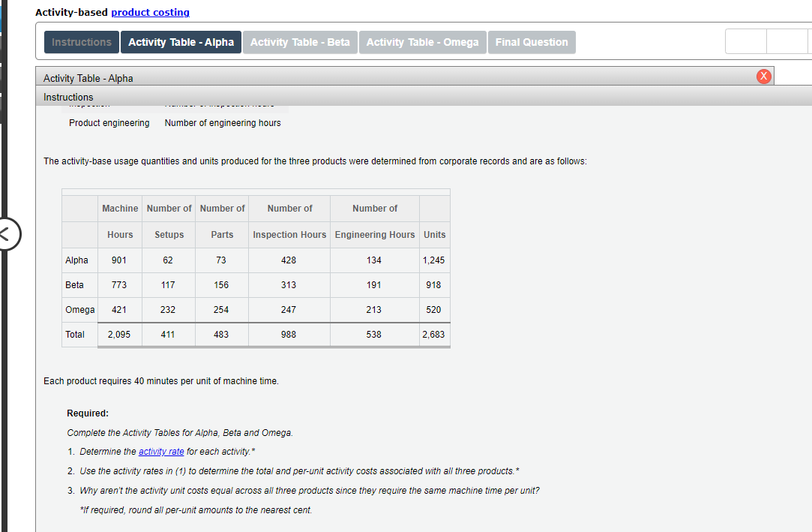This screenshot has width=812, height=532.
Task: Select Beta setups value 117
Action: pos(168,285)
